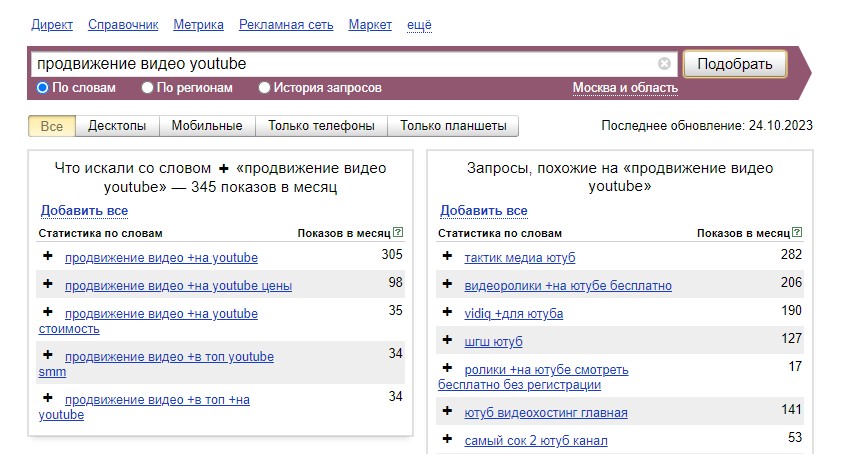The image size is (855, 454).
Task: Click the impressions value 206
Action: tap(791, 282)
